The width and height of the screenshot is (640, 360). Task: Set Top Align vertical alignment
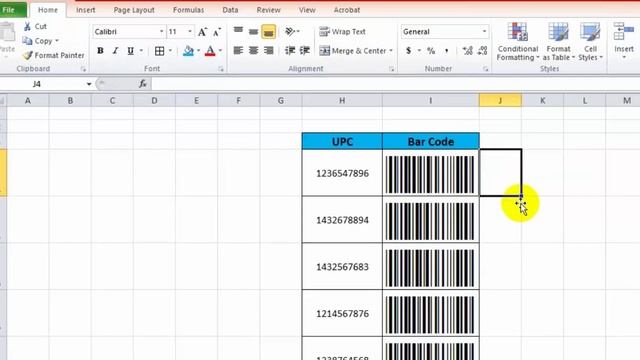238,31
